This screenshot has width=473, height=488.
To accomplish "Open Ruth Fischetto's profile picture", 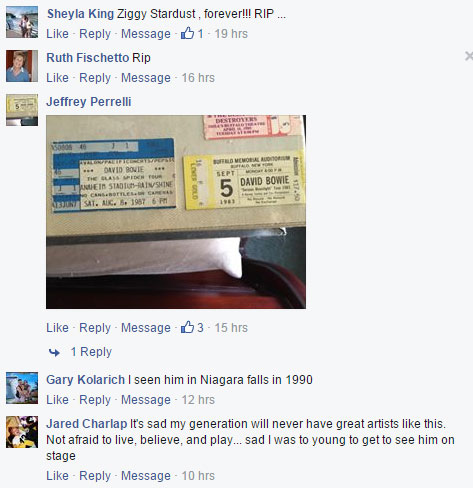I will (x=22, y=66).
